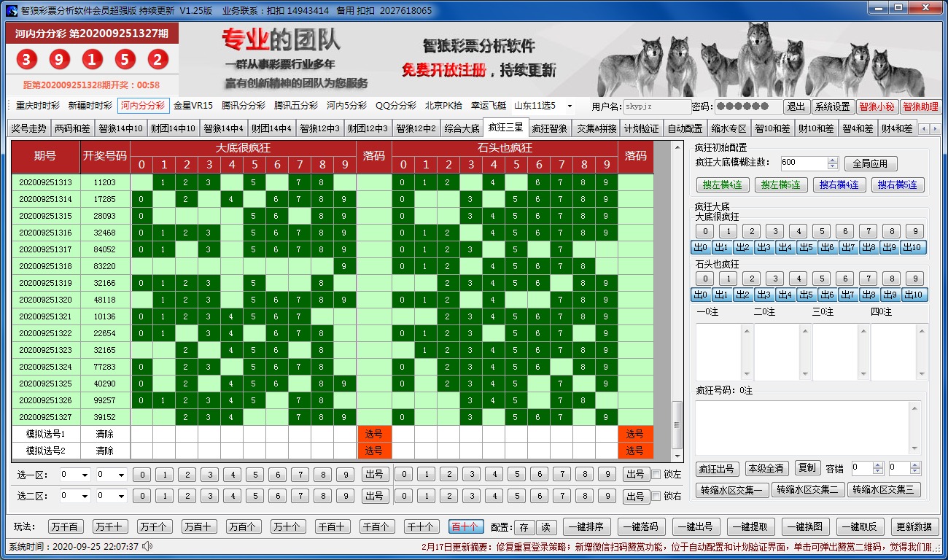Screen dimensions: 948x560
Task: Click the first red lottery ball showing 3
Action: (x=27, y=60)
